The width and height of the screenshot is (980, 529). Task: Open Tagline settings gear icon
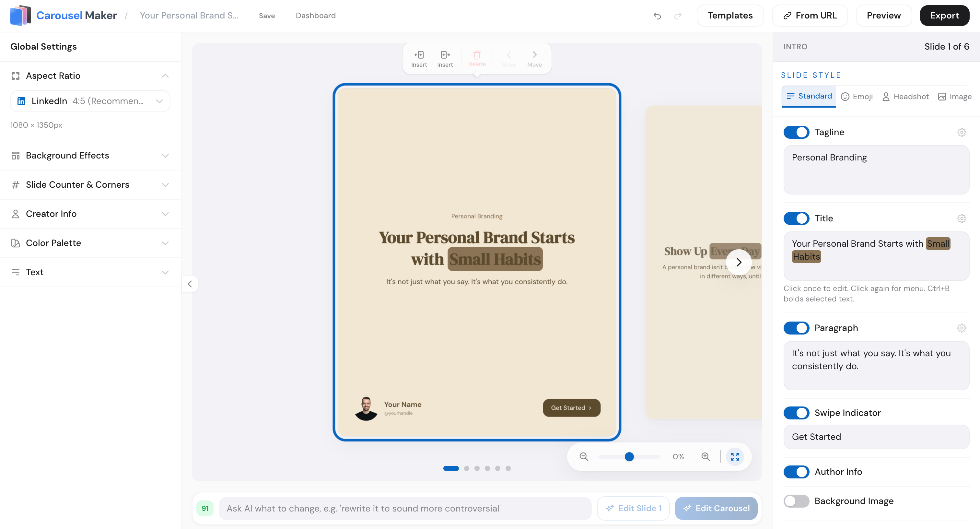click(x=962, y=132)
